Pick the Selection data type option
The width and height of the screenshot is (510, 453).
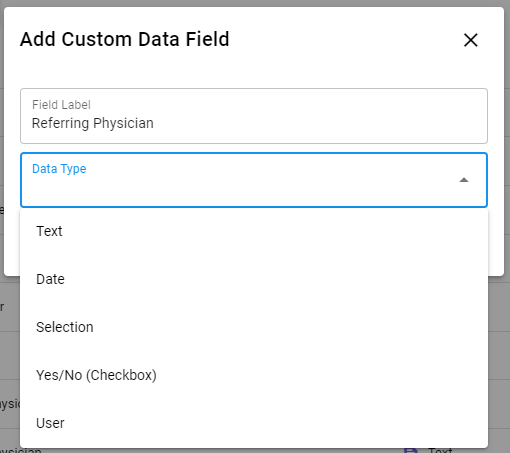[254, 327]
